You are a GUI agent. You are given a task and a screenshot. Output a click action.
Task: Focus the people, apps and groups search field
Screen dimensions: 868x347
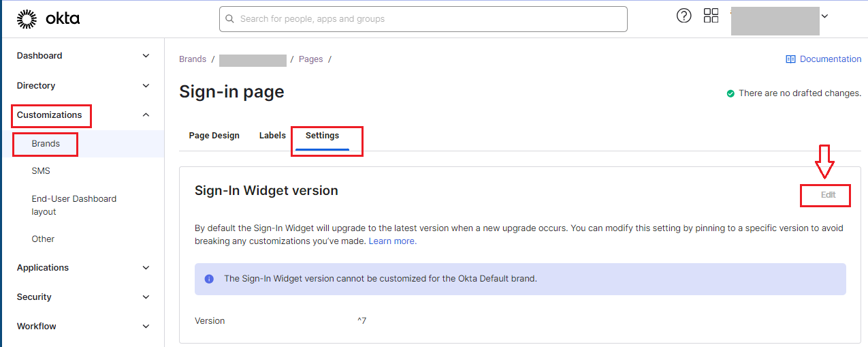coord(423,19)
